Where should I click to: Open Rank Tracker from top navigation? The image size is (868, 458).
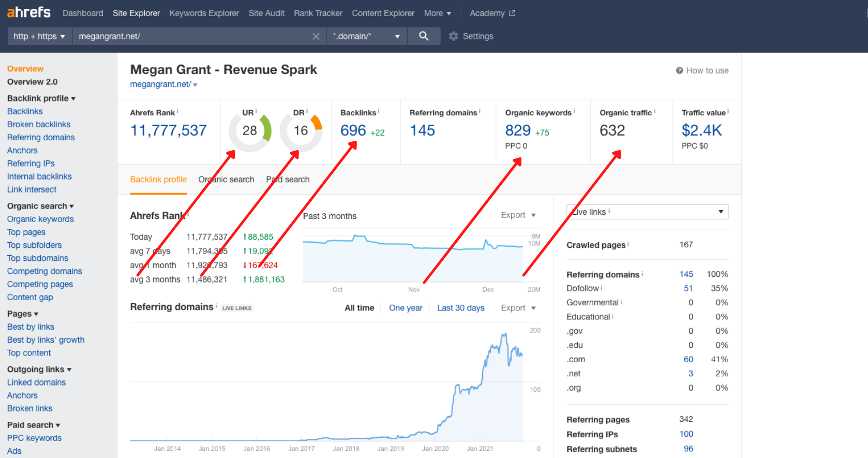pyautogui.click(x=318, y=13)
